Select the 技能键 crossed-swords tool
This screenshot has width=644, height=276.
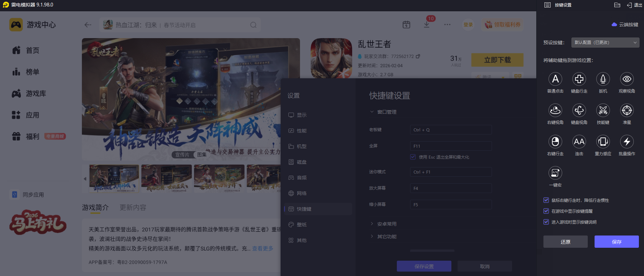(603, 110)
